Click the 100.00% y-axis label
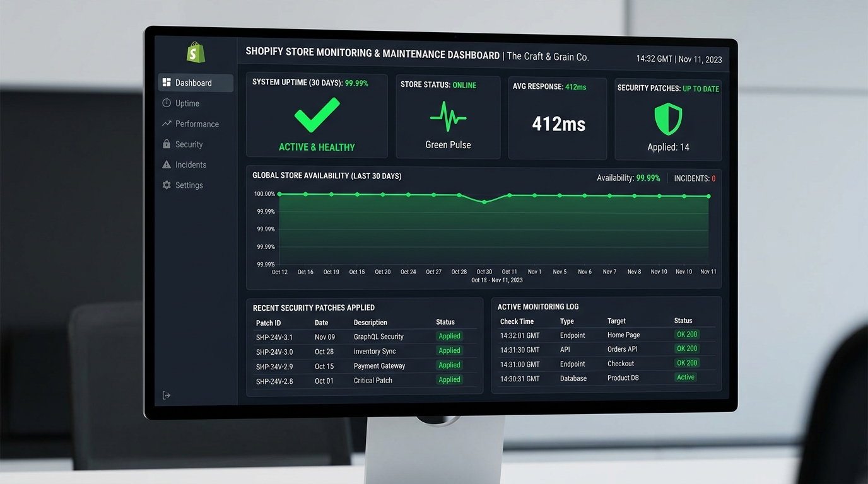868x484 pixels. tap(264, 194)
